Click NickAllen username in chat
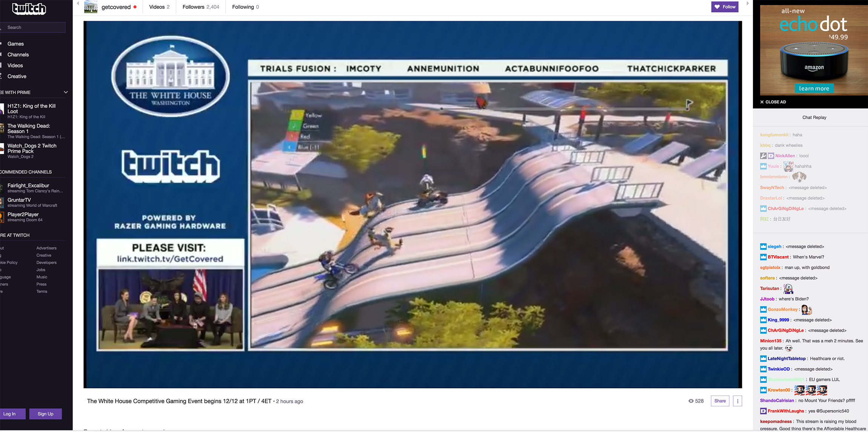 coord(785,156)
